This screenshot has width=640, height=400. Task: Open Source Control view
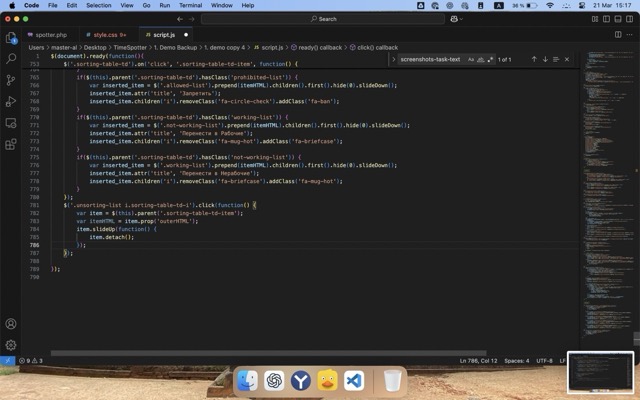click(x=11, y=80)
